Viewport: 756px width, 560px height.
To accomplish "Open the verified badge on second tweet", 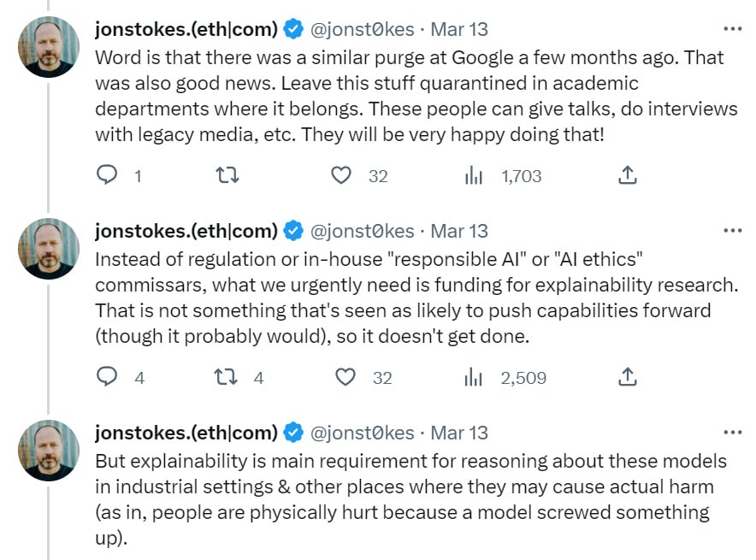I will [x=293, y=231].
